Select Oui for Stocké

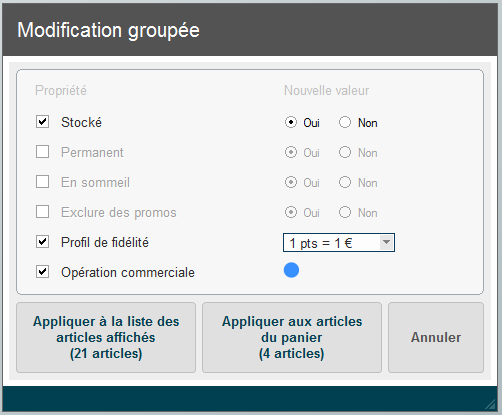click(291, 122)
